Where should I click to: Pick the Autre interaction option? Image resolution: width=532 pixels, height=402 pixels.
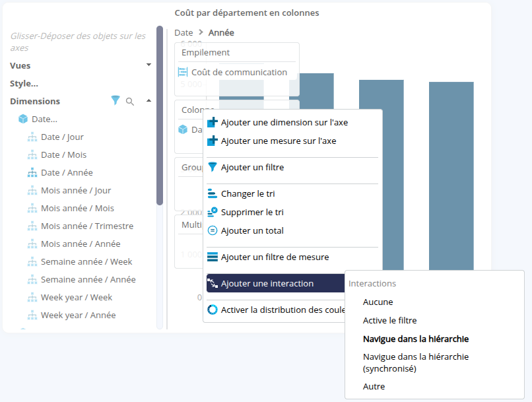tap(374, 386)
